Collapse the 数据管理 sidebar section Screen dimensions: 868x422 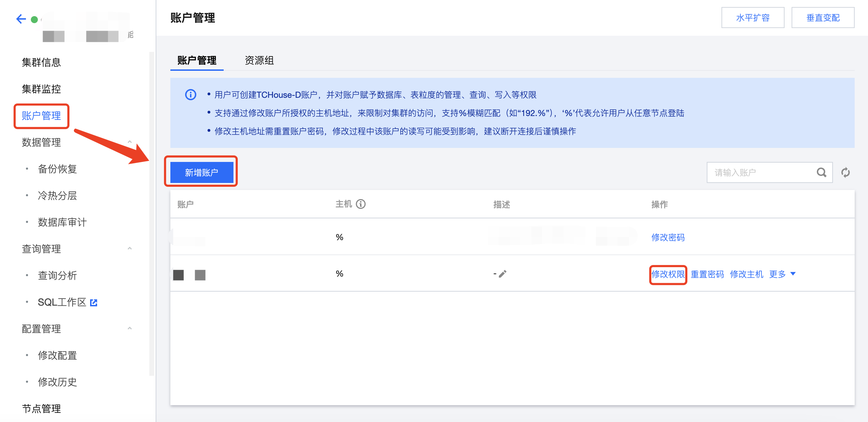130,142
